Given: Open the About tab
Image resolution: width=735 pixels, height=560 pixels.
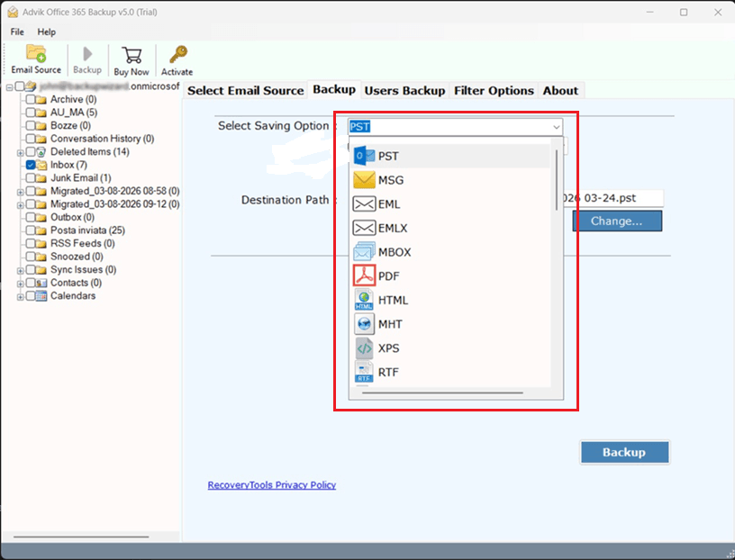Looking at the screenshot, I should pyautogui.click(x=560, y=90).
